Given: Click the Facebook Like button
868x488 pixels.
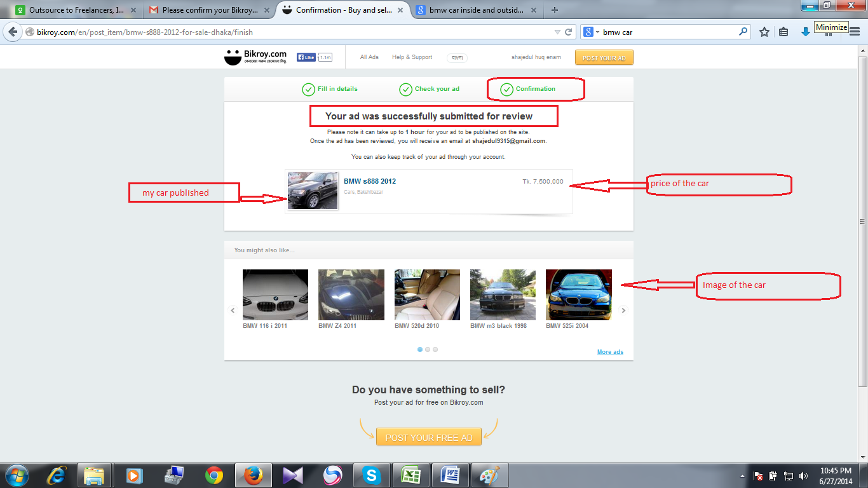Looking at the screenshot, I should click(306, 57).
